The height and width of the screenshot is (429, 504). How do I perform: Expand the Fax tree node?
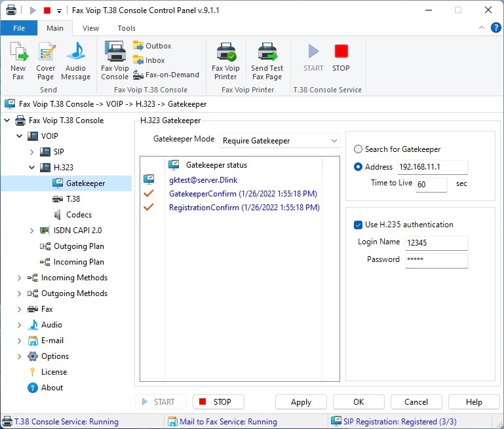pyautogui.click(x=19, y=309)
